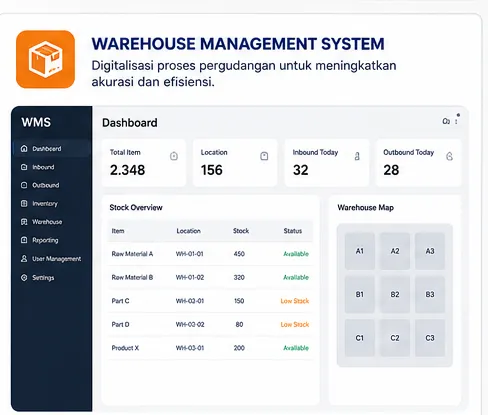Select the Raw Material A row name

[132, 254]
